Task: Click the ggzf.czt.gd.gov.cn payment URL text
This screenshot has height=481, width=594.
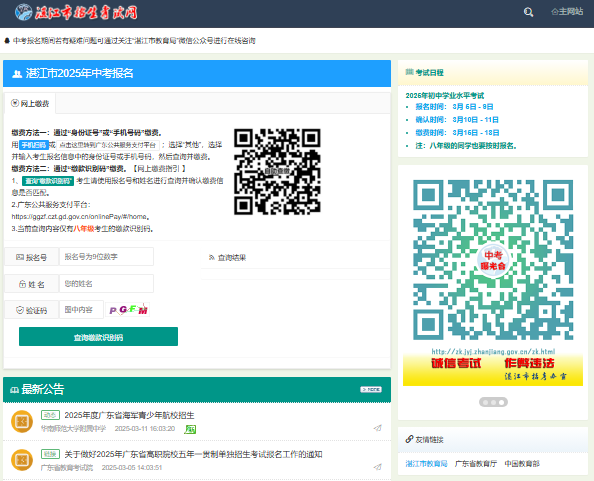Action: (x=79, y=217)
